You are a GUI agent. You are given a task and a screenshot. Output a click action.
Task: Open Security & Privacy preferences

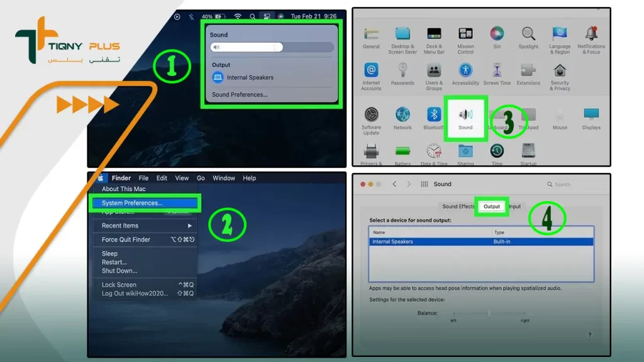560,70
